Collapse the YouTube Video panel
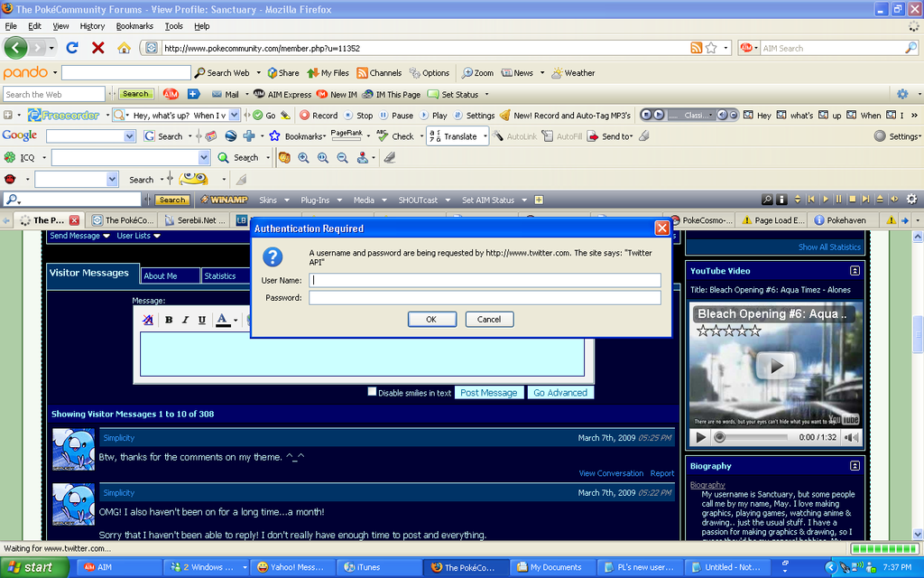Viewport: 924px width, 578px height. [855, 271]
